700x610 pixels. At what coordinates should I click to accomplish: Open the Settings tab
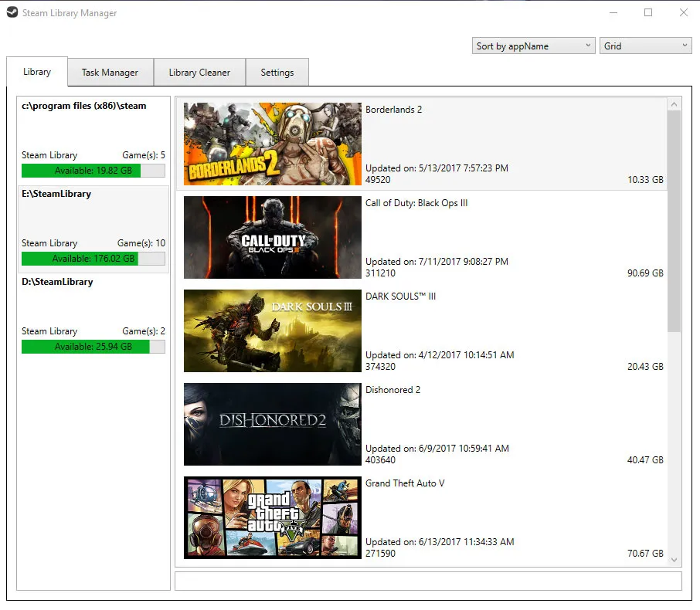[277, 73]
